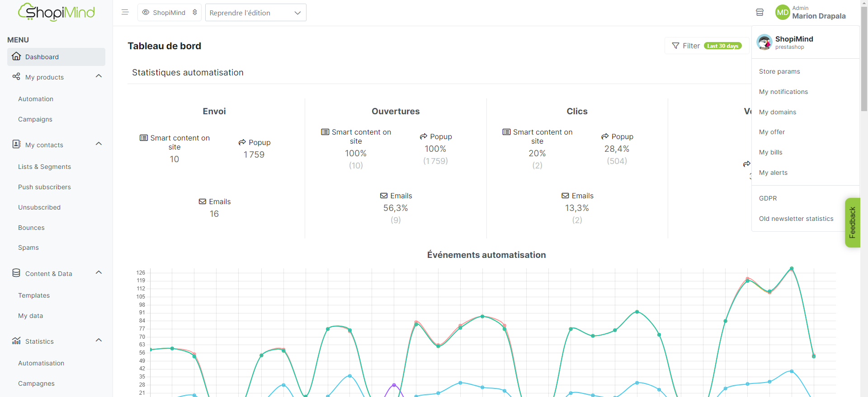Image resolution: width=868 pixels, height=397 pixels.
Task: Select My bills in account menu
Action: click(770, 152)
